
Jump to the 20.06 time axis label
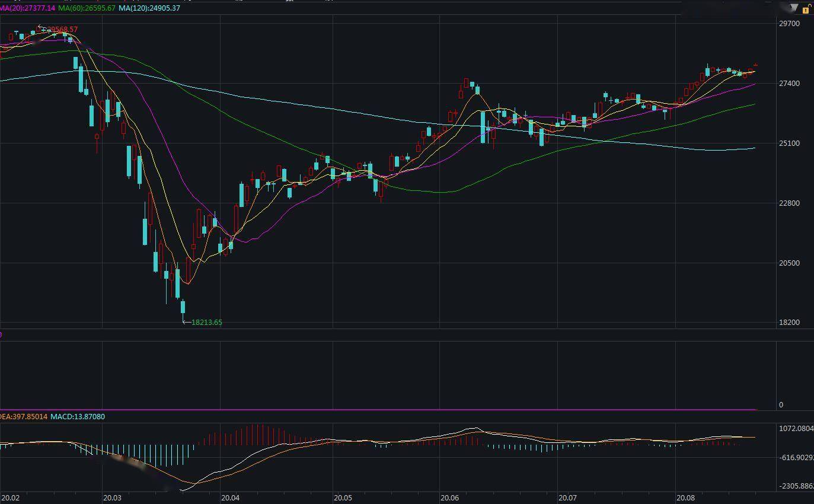tap(449, 498)
